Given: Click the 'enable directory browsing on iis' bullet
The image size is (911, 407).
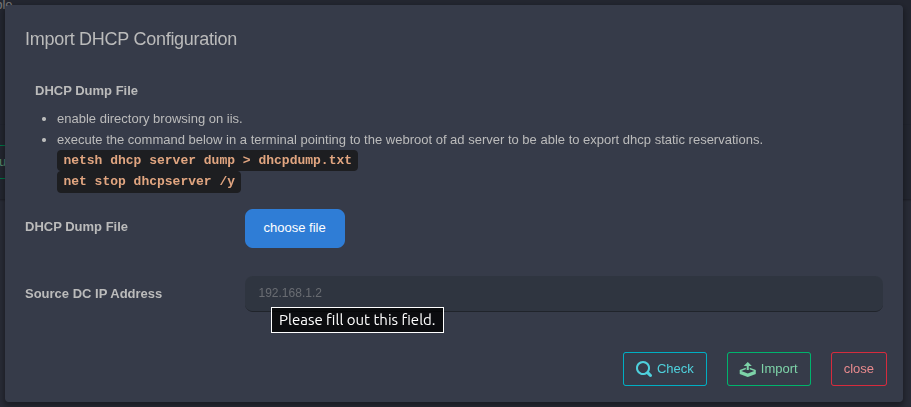Looking at the screenshot, I should tap(149, 119).
